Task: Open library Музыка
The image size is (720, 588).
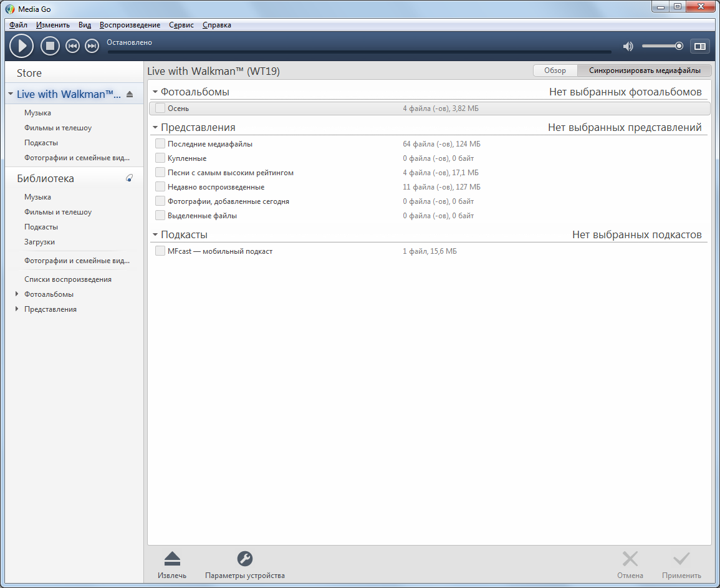Action: pos(37,196)
